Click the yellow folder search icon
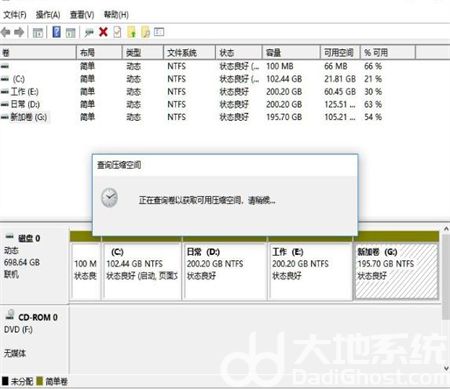Screen dimensions: 450x389 tap(146, 32)
